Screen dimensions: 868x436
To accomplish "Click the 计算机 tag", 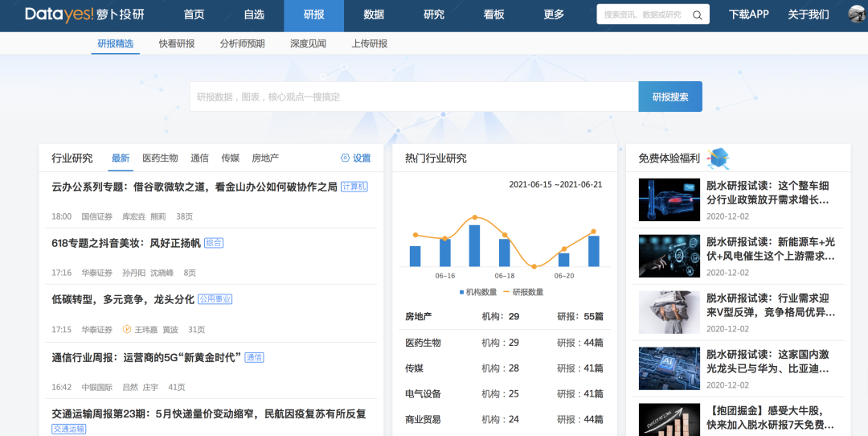I will pyautogui.click(x=354, y=187).
